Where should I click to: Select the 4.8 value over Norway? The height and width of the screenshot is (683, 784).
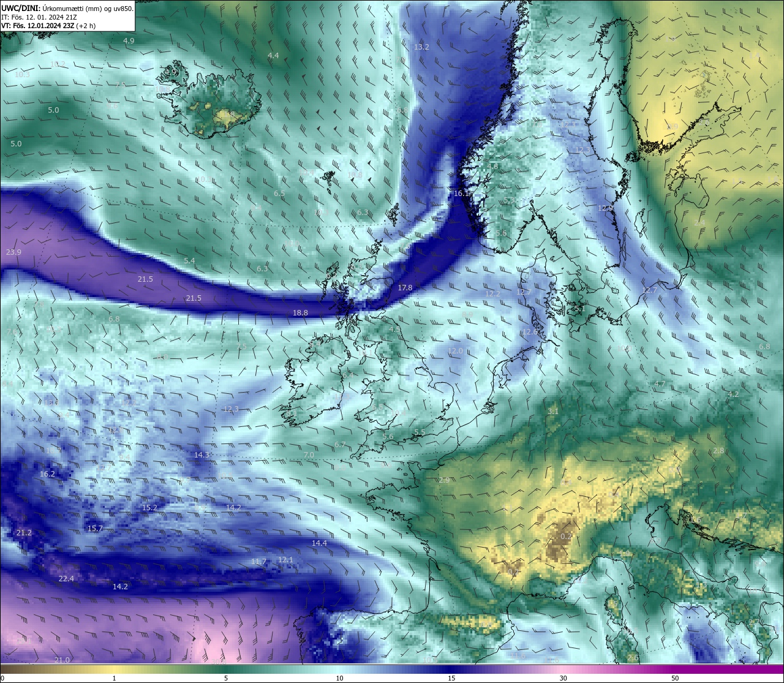492,166
